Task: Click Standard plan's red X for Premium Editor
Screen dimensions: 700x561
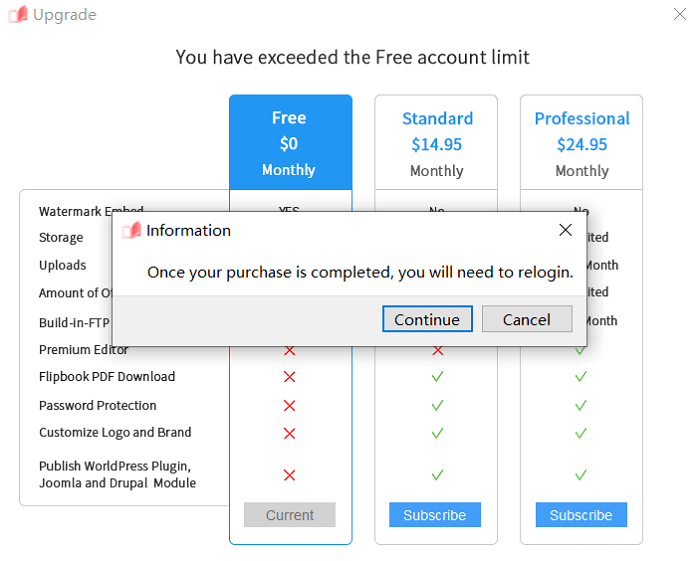Action: (x=437, y=351)
